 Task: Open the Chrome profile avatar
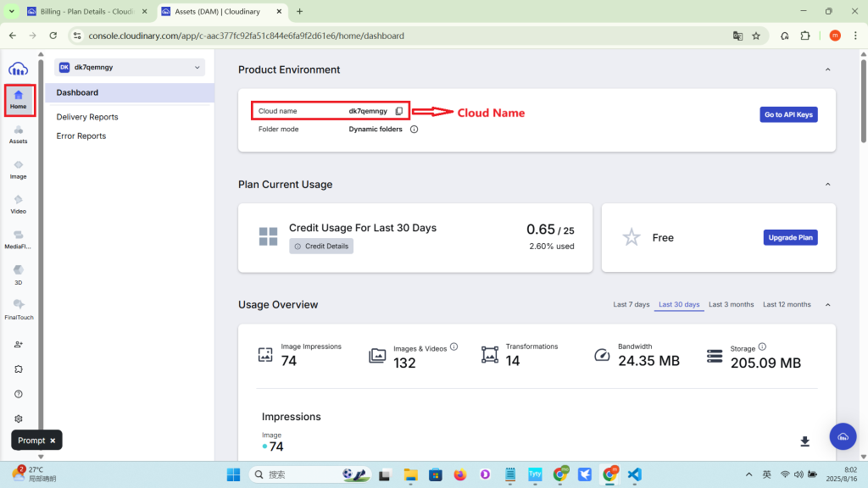tap(835, 36)
